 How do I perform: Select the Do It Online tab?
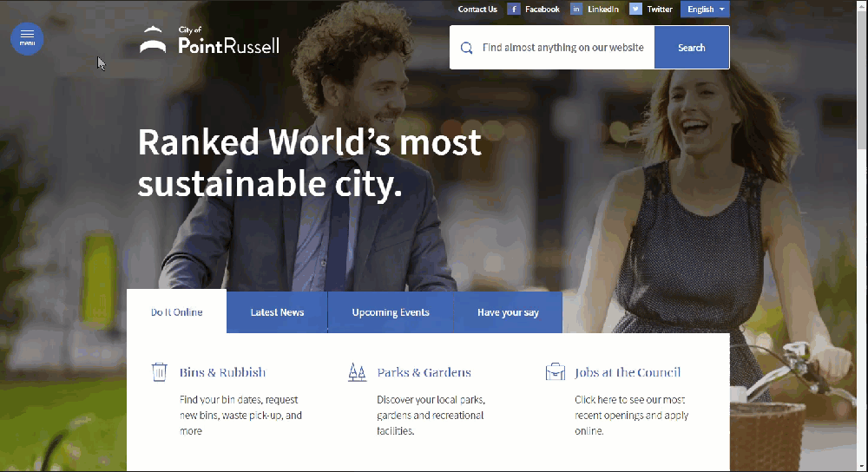pos(176,312)
